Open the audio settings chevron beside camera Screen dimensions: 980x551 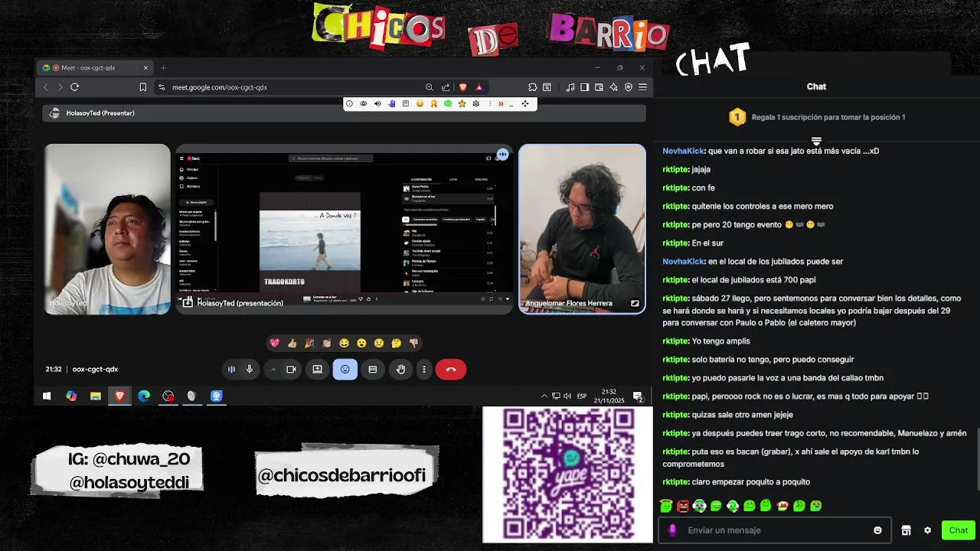[273, 370]
